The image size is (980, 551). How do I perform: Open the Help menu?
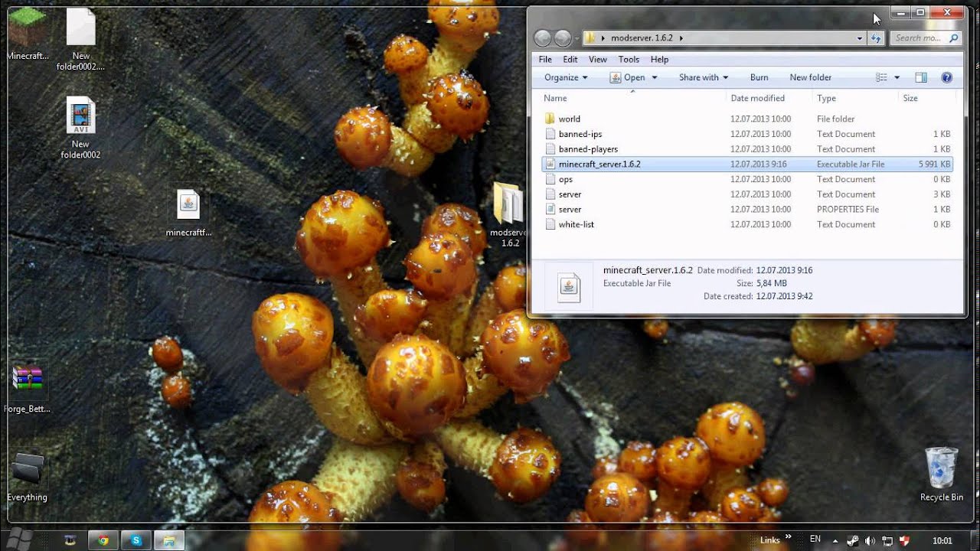659,59
